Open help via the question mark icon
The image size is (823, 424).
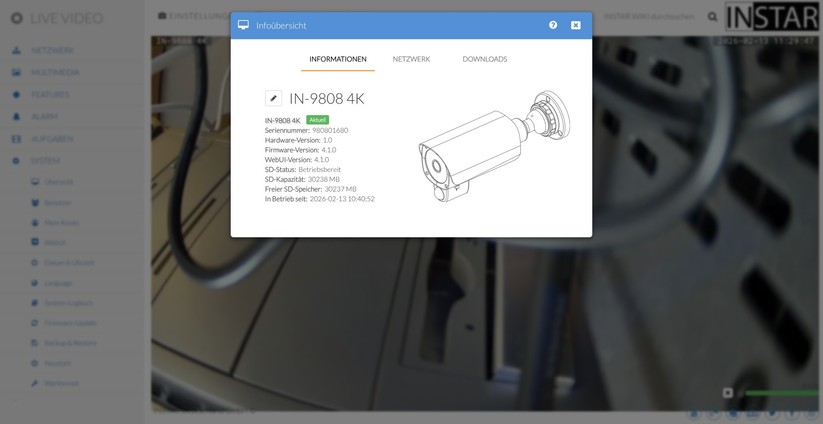tap(553, 25)
